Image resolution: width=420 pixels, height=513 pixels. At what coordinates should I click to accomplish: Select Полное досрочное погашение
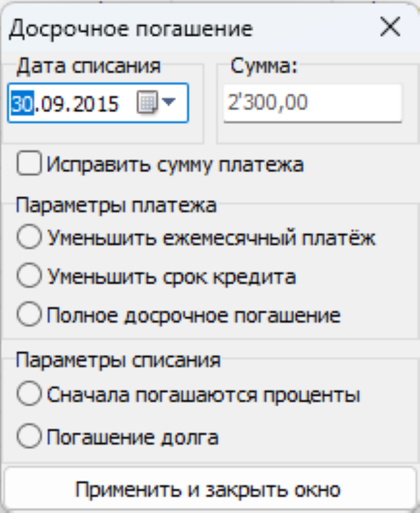[x=30, y=314]
